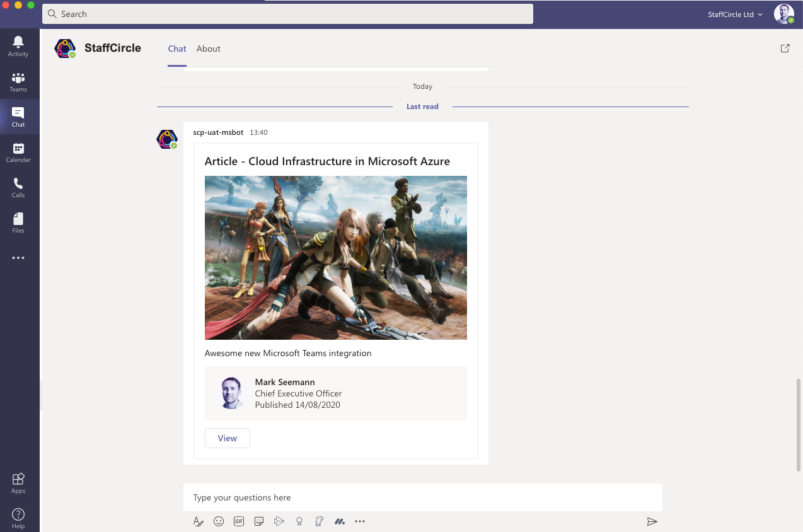Click the Stream video icon in compose bar

pyautogui.click(x=279, y=521)
